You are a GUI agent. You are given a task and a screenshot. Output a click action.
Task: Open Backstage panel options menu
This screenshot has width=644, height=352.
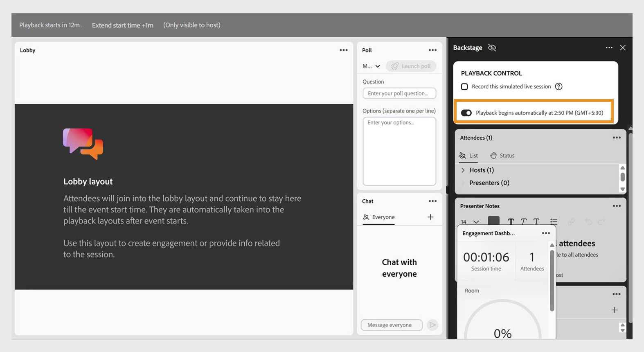coord(609,47)
